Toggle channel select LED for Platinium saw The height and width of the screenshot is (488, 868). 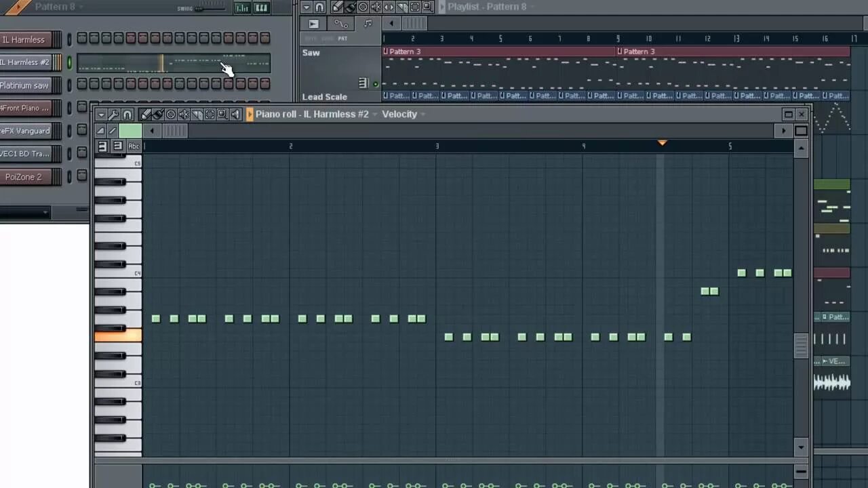tap(68, 85)
